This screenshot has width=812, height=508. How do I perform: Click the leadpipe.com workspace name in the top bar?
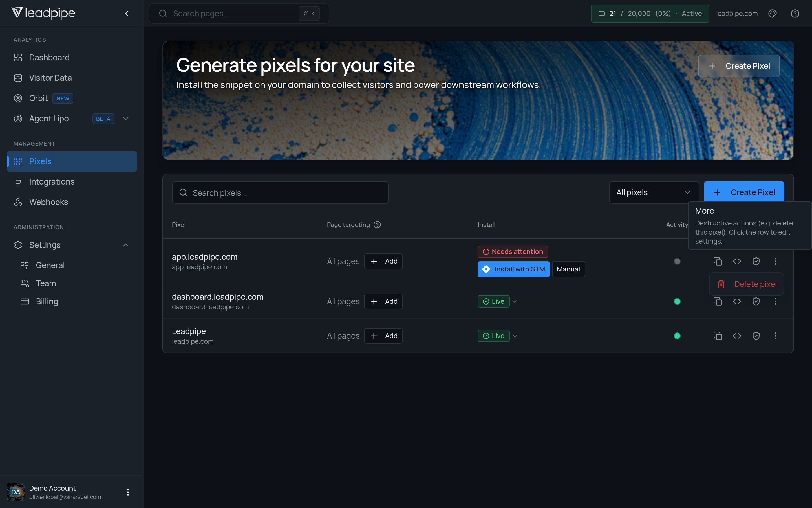click(x=737, y=14)
